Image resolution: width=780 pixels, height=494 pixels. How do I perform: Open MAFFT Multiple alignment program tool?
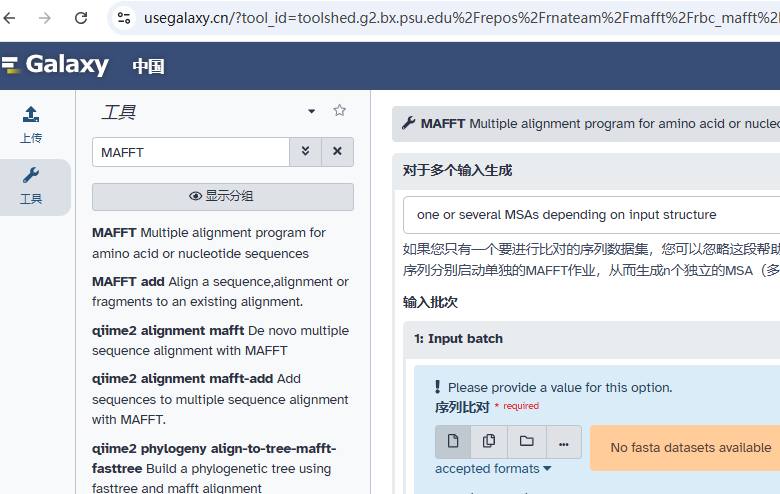(209, 243)
